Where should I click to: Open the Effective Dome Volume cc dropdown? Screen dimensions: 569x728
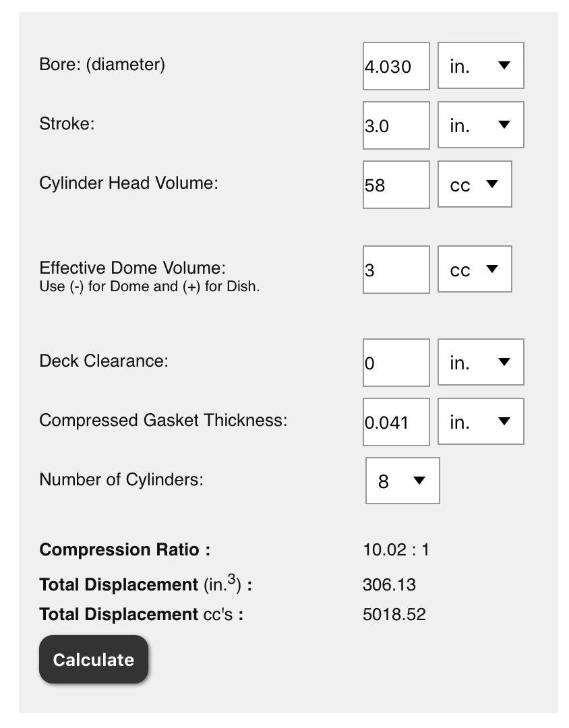pos(475,269)
